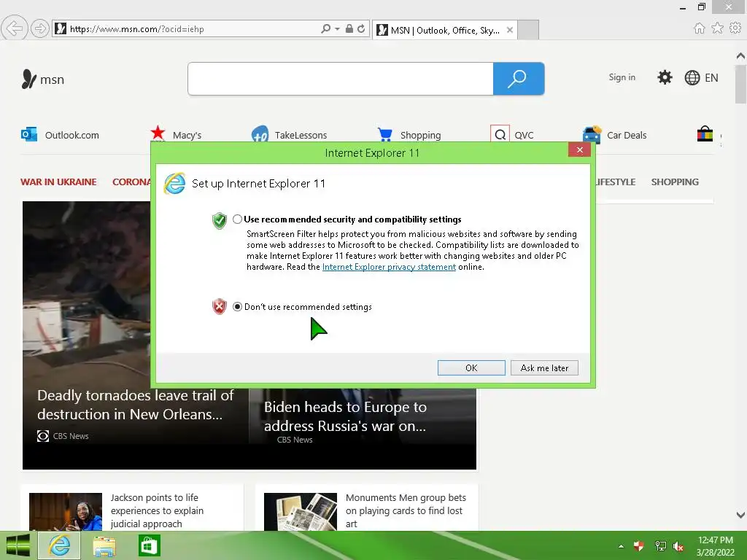
Task: Click the address bar search magnifier icon
Action: tap(325, 28)
